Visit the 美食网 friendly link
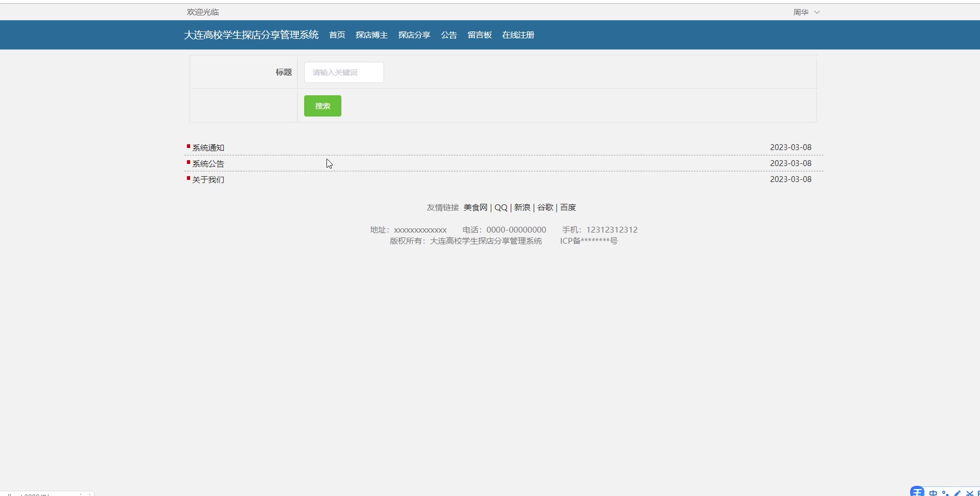980x496 pixels. pos(476,208)
